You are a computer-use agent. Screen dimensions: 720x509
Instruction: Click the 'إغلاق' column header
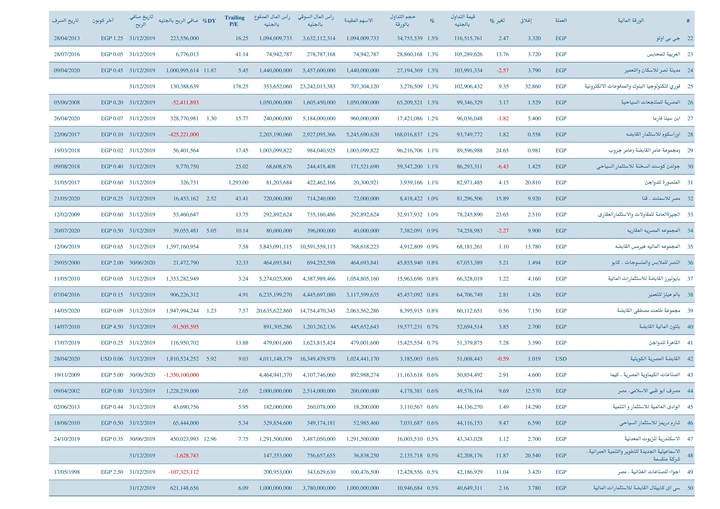click(x=526, y=21)
